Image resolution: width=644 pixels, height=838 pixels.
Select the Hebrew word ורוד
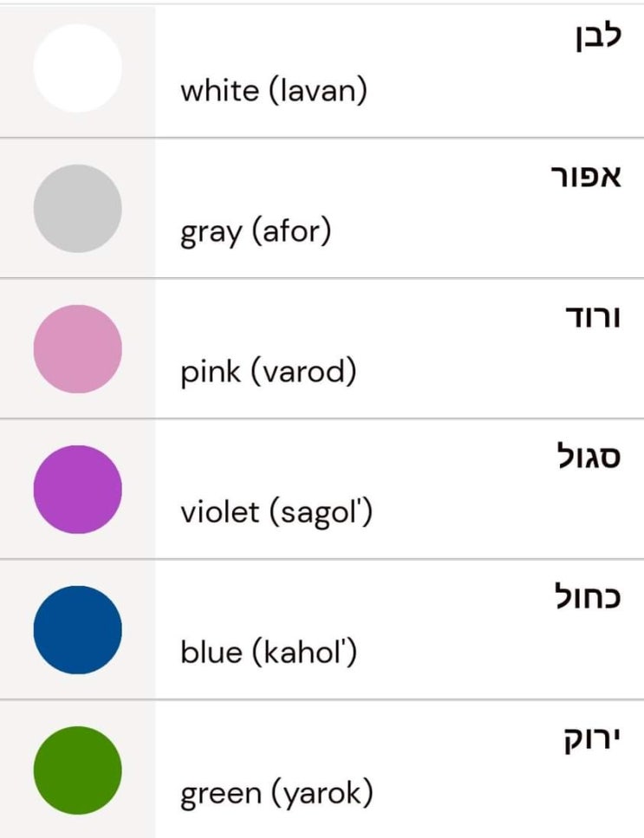(592, 318)
